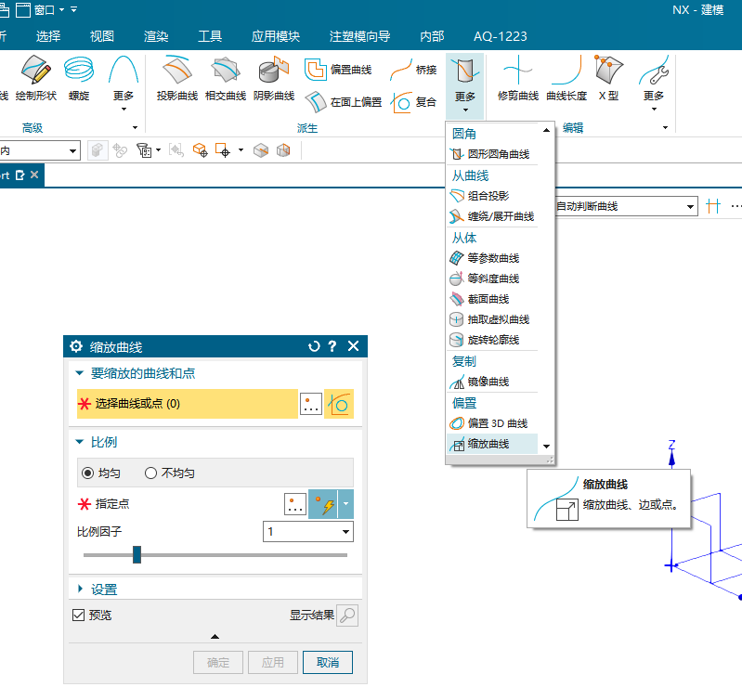This screenshot has width=742, height=700.
Task: Click the 应用 apply button
Action: (273, 662)
